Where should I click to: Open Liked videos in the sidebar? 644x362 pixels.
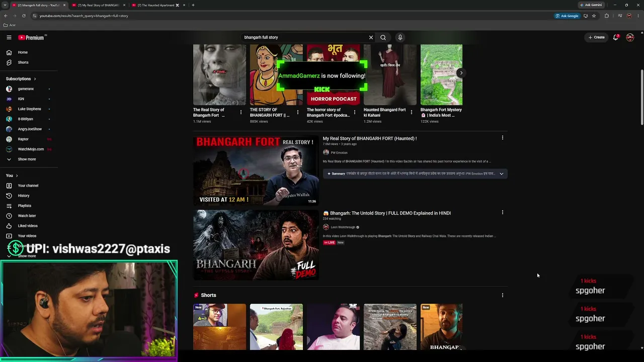[x=28, y=226]
